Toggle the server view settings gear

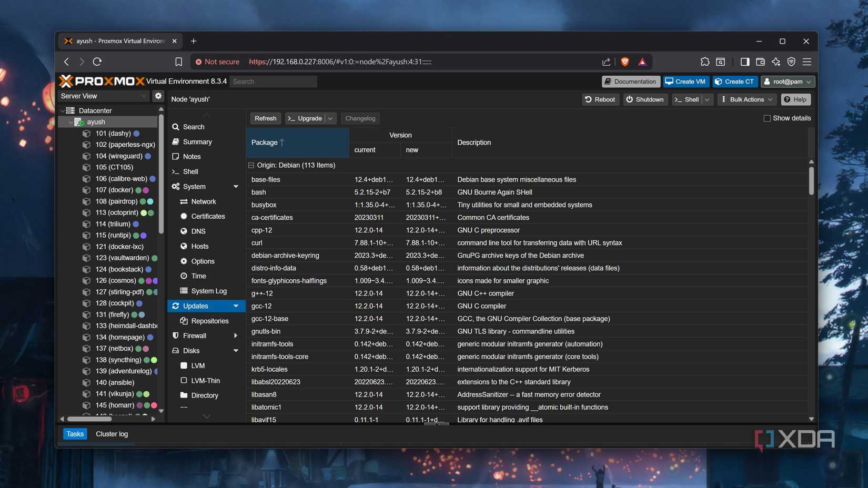(x=158, y=96)
